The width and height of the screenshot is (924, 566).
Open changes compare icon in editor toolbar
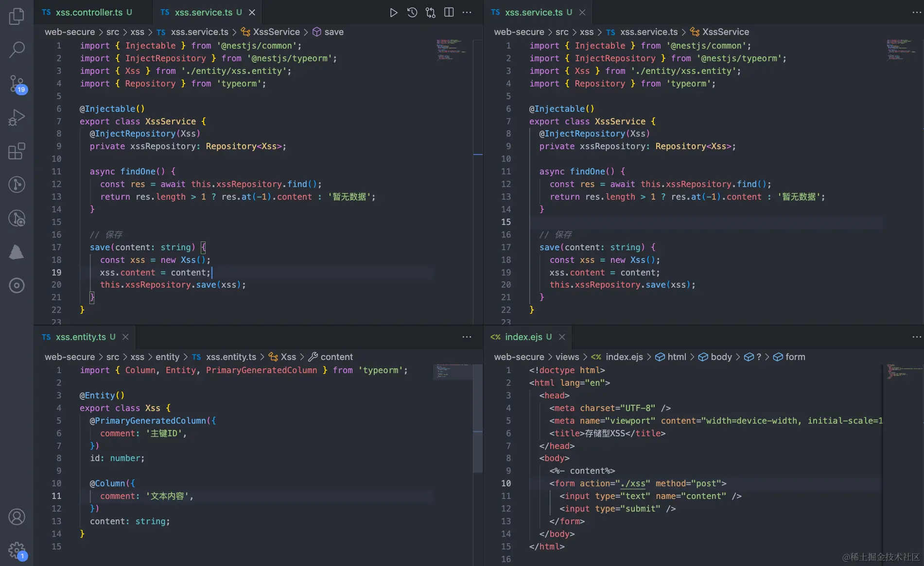(x=431, y=13)
